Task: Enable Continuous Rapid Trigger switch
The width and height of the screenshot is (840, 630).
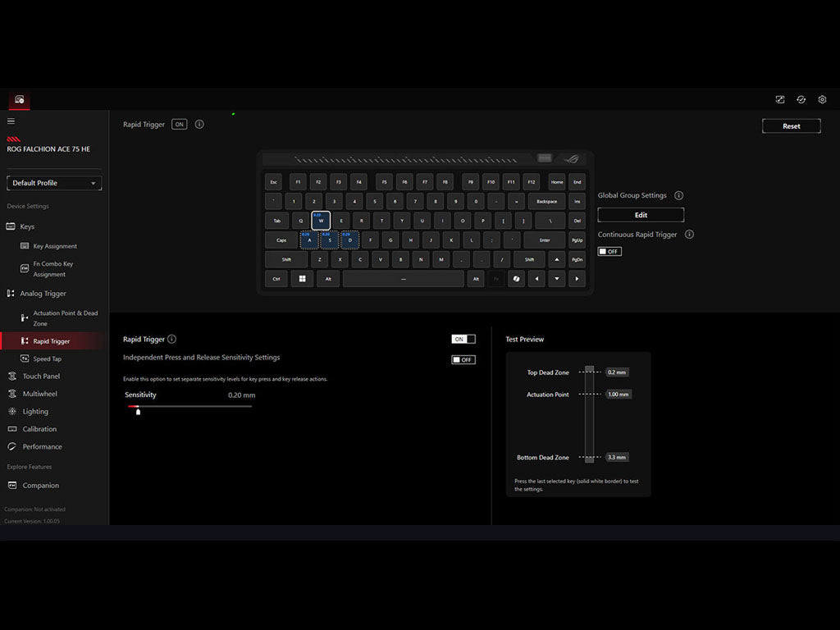Action: 609,251
